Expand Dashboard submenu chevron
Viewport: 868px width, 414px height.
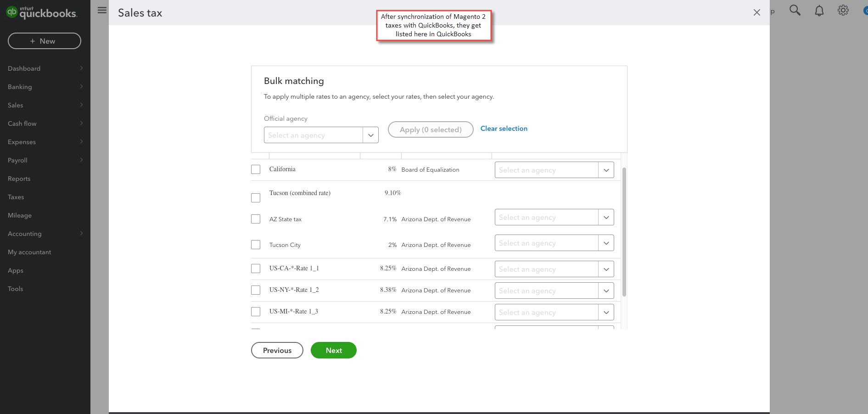[x=81, y=68]
